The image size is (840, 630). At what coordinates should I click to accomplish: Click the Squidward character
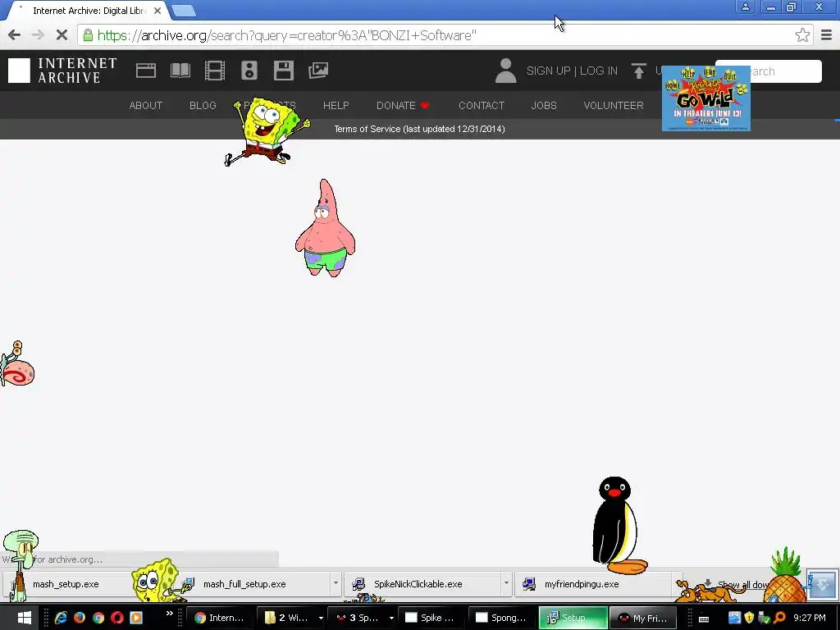pyautogui.click(x=20, y=566)
